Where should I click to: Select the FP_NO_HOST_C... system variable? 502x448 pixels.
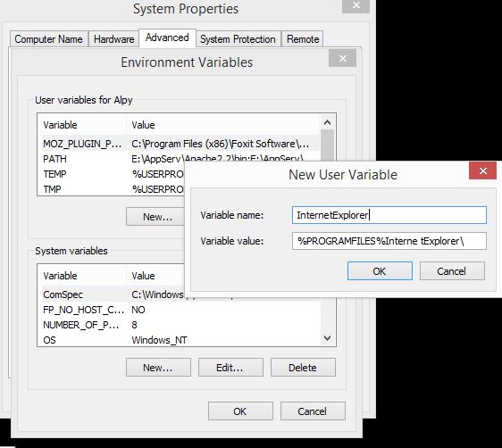click(x=180, y=310)
